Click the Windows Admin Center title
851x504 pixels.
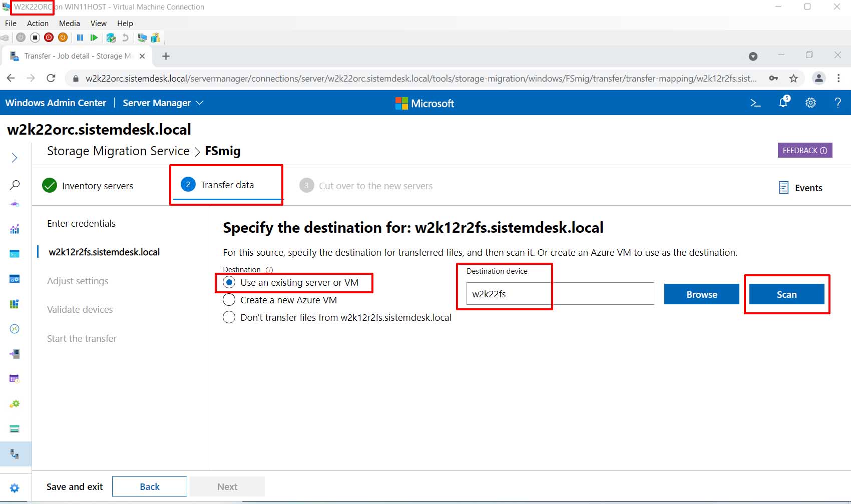[56, 103]
